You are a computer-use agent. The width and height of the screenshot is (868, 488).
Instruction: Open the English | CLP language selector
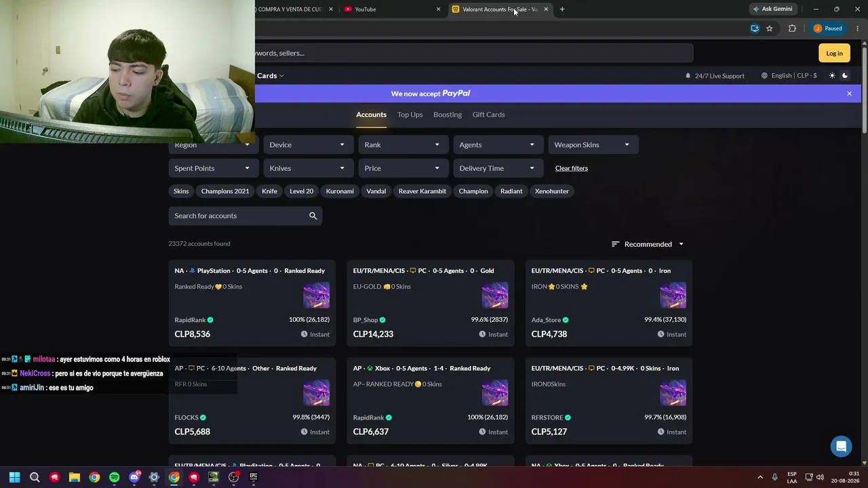[789, 75]
